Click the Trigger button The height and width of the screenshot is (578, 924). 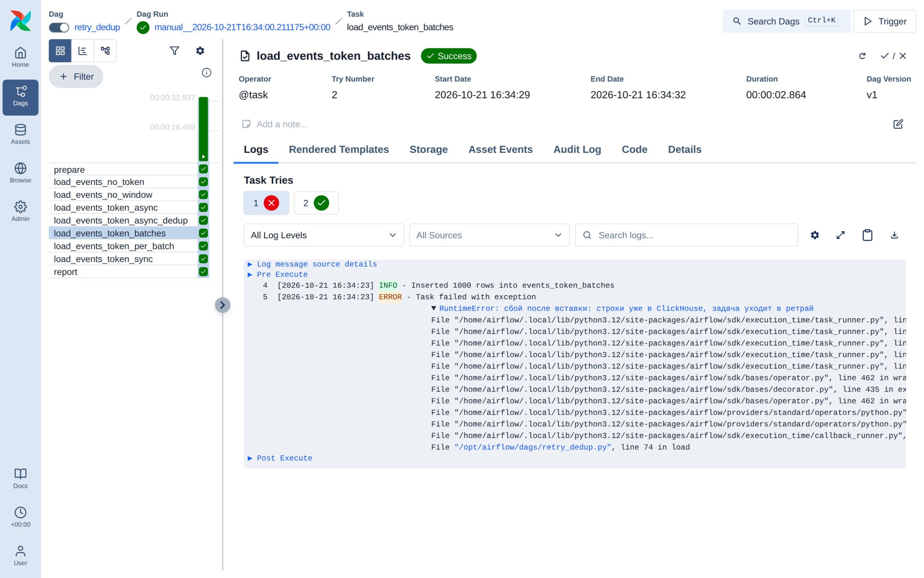click(885, 21)
